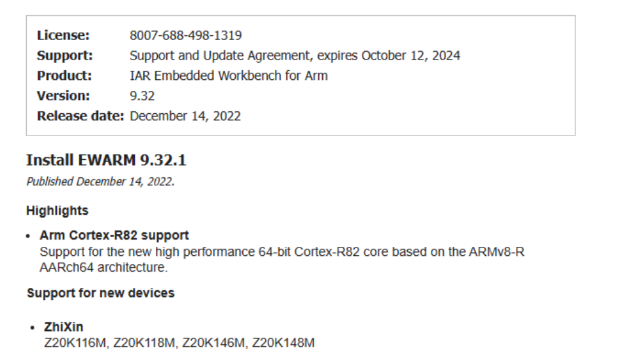This screenshot has width=620, height=364.
Task: Click the Highlights heading
Action: pyautogui.click(x=57, y=211)
